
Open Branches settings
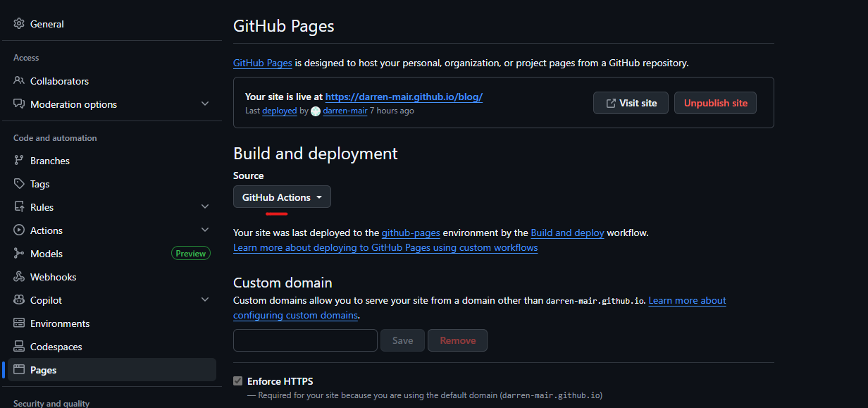point(112,161)
